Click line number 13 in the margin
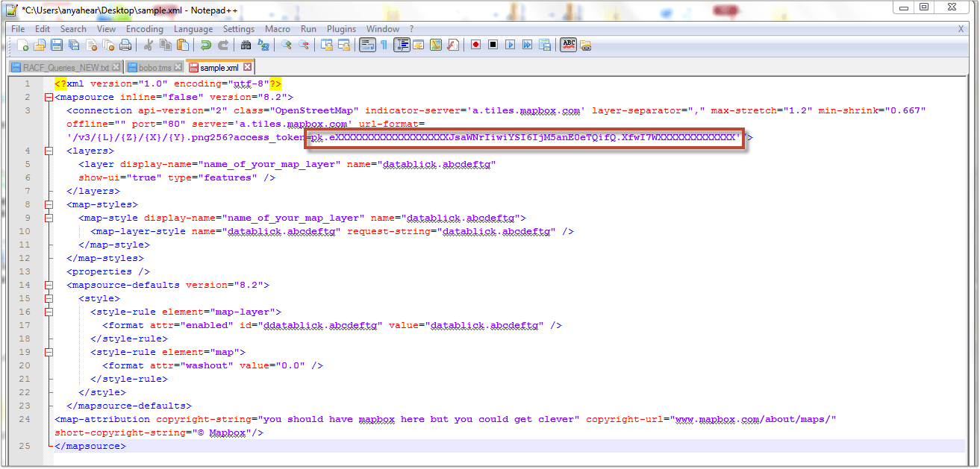The image size is (980, 469). 26,272
